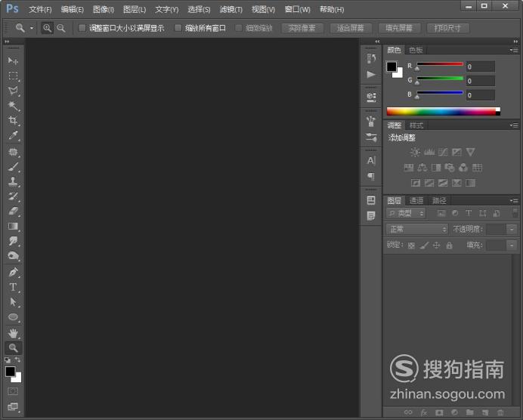Select the Zoom tool in toolbox

click(13, 348)
